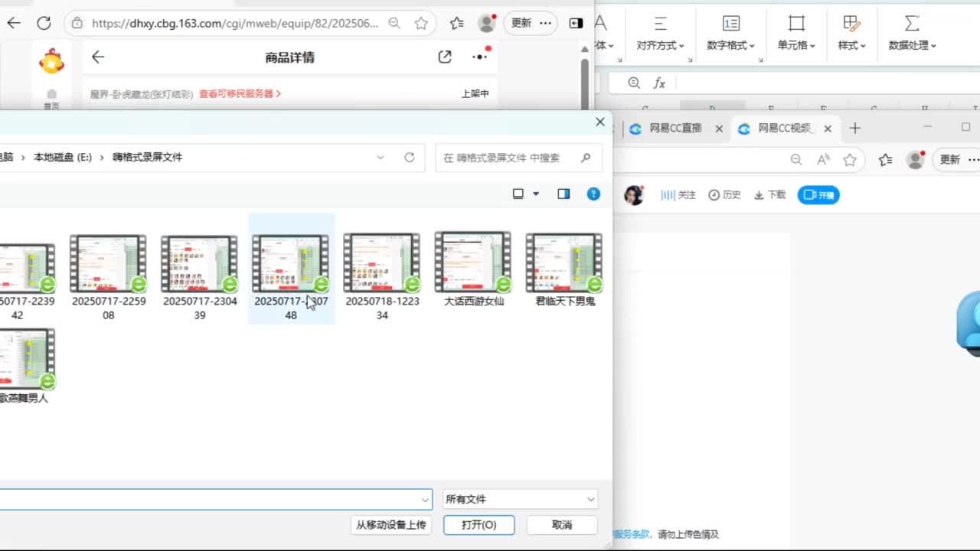
Task: Reload the dhxy.cbg.163.com page
Action: pos(44,23)
